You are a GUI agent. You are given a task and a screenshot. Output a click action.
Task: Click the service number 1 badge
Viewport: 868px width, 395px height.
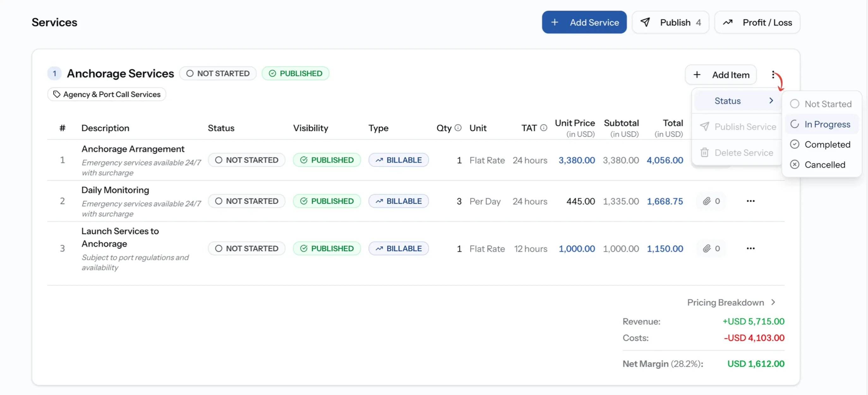54,74
